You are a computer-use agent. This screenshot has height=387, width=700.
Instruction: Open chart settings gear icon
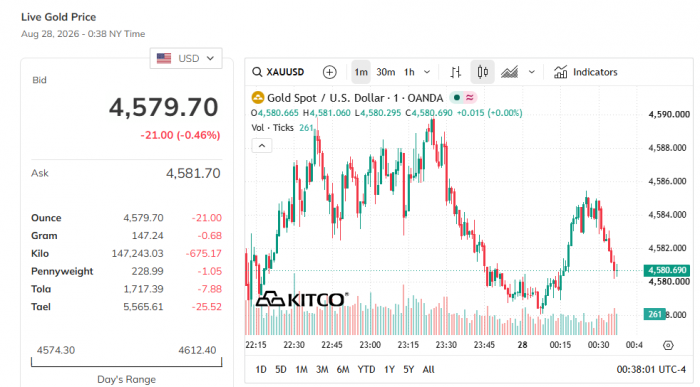coord(668,345)
